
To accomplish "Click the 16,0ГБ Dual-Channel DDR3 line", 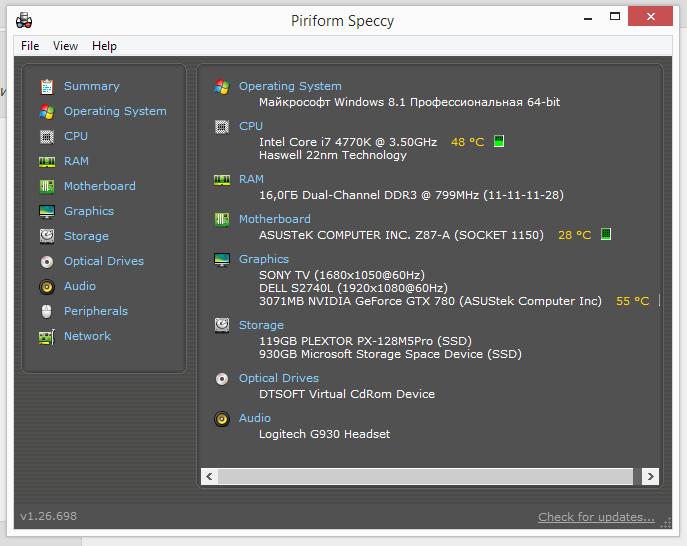I will 411,195.
